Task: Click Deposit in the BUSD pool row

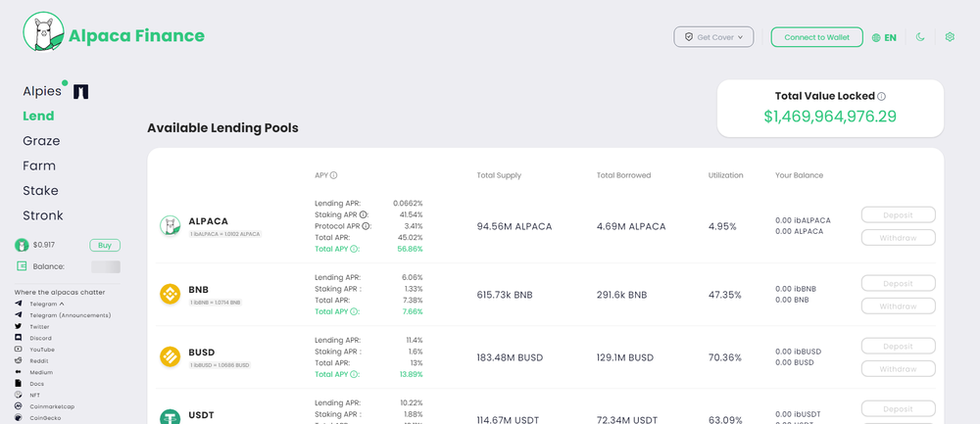Action: [x=898, y=346]
